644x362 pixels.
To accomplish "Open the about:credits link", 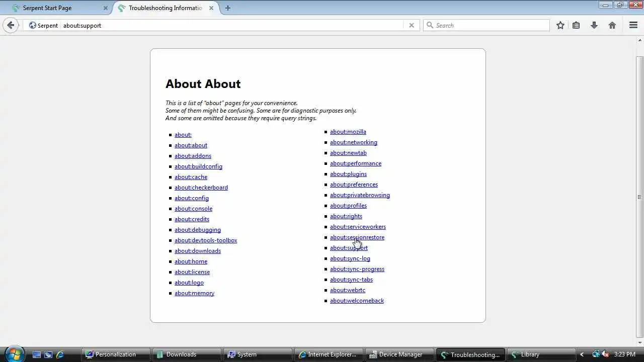I will pyautogui.click(x=192, y=219).
